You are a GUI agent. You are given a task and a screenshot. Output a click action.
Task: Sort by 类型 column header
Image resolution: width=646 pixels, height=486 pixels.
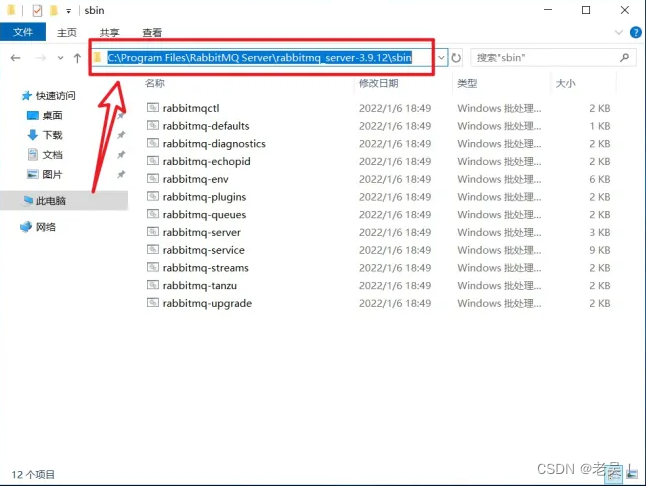467,83
